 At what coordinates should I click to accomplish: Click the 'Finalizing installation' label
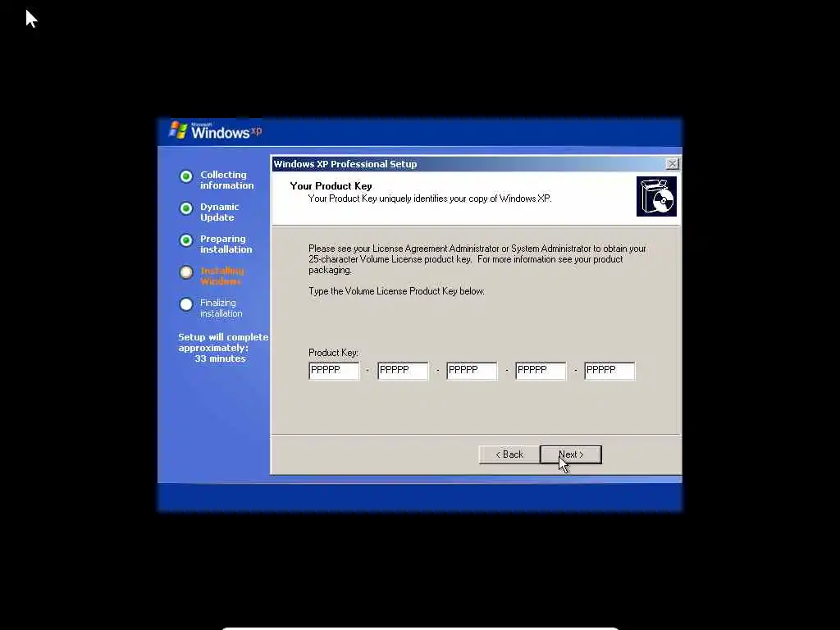click(221, 308)
